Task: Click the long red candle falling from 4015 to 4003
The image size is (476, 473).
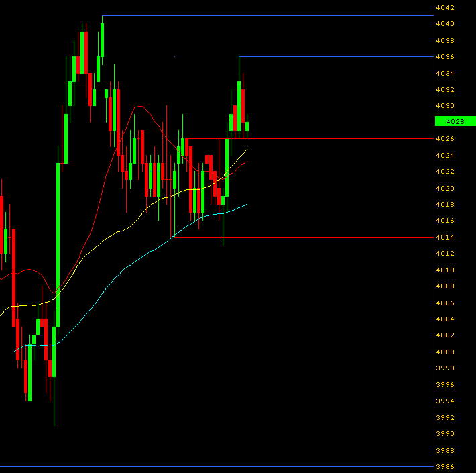Action: [13, 278]
